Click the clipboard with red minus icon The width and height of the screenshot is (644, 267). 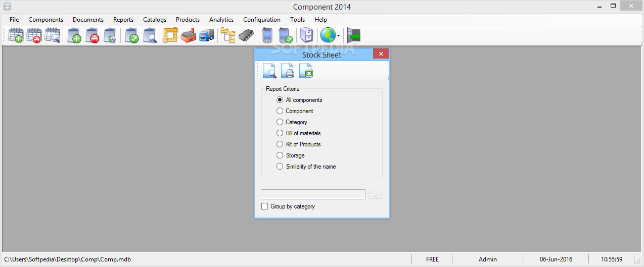[93, 35]
